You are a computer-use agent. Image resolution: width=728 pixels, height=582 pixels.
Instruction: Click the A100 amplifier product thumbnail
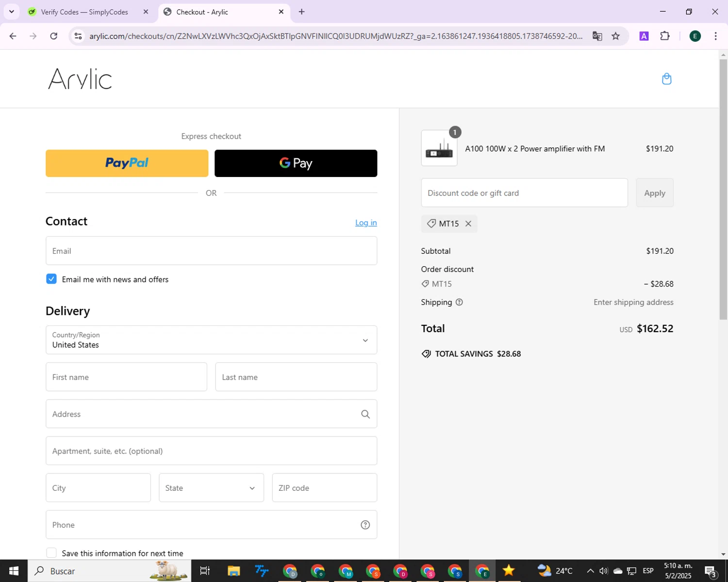439,148
